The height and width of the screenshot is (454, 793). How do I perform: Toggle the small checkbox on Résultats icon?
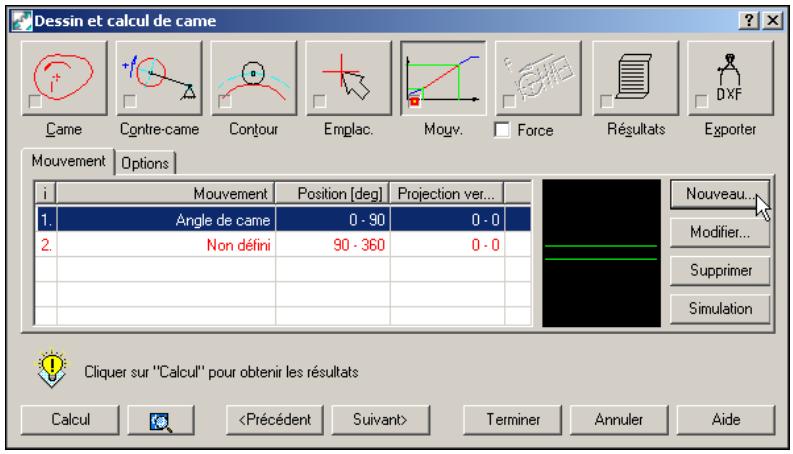pos(606,101)
